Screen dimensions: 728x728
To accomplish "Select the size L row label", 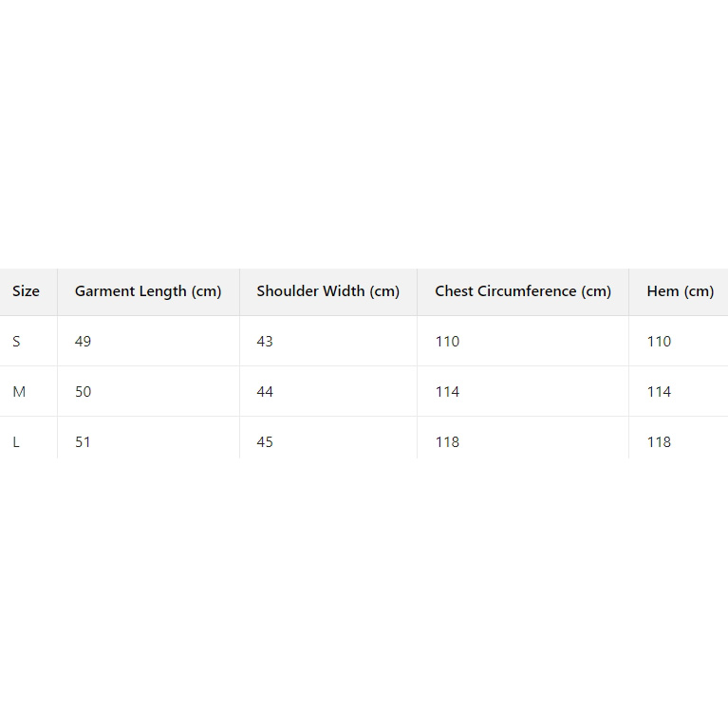I will (x=16, y=442).
